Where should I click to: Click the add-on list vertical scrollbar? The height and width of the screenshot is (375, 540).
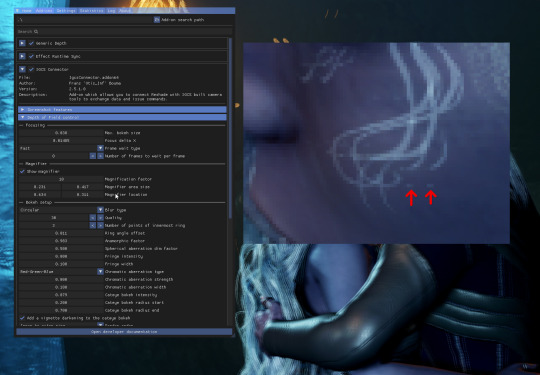coord(230,127)
